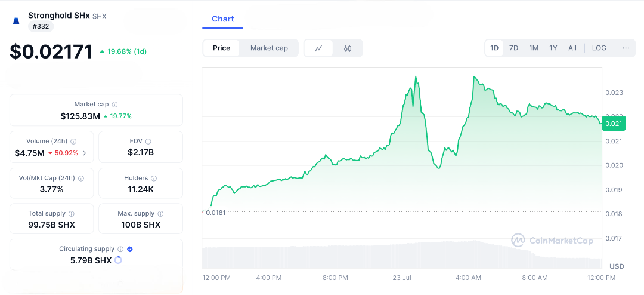Select the 1Y time range
The image size is (644, 295).
pyautogui.click(x=553, y=48)
